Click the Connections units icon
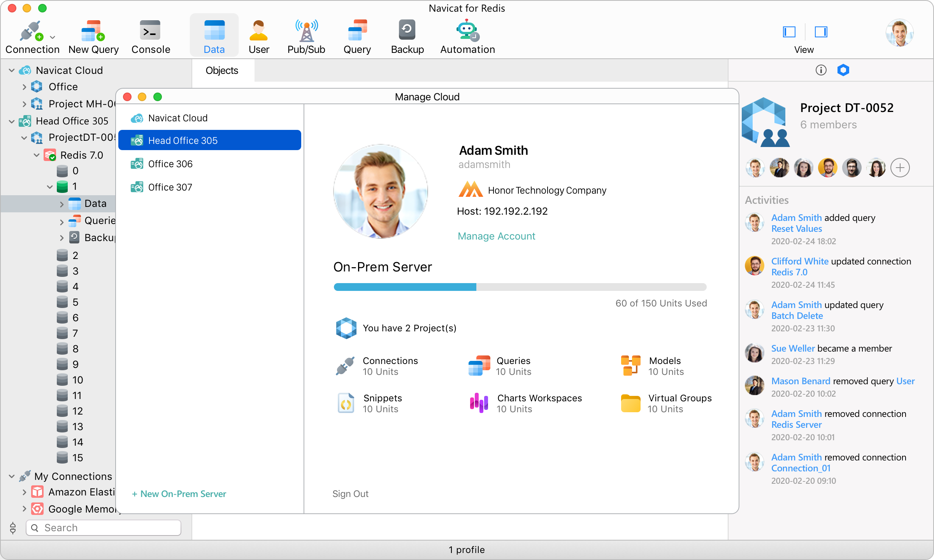 point(345,366)
